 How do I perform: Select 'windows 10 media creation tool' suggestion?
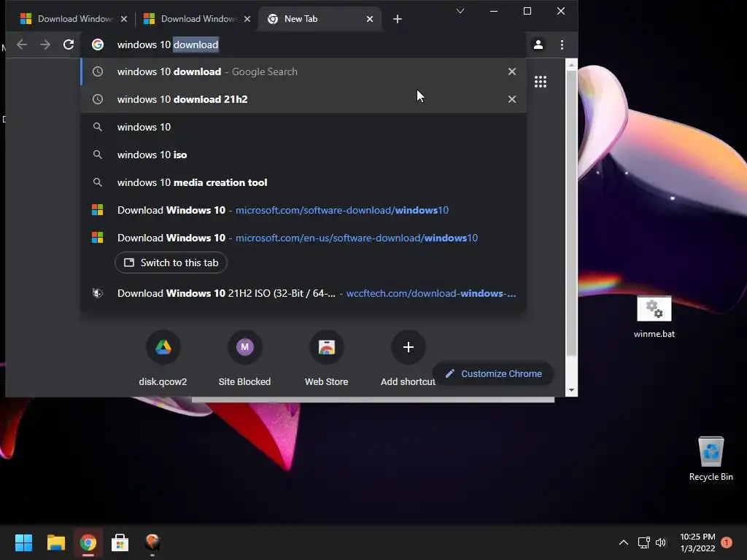[x=303, y=182]
